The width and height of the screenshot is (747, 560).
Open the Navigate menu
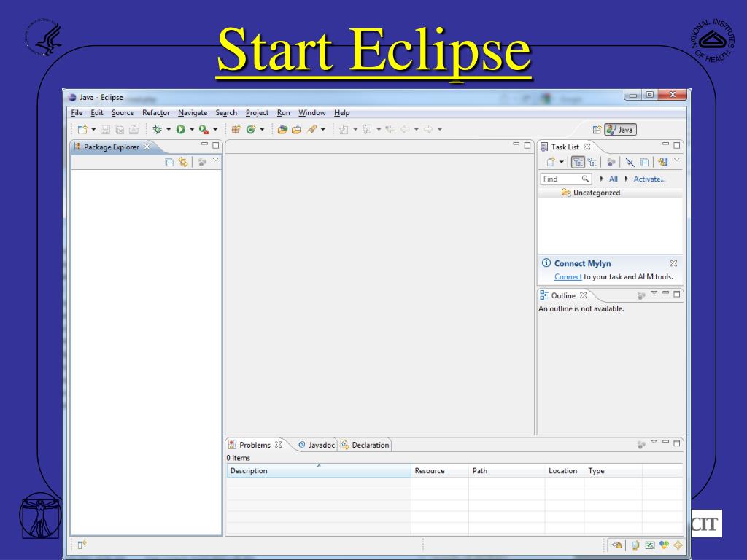coord(193,113)
